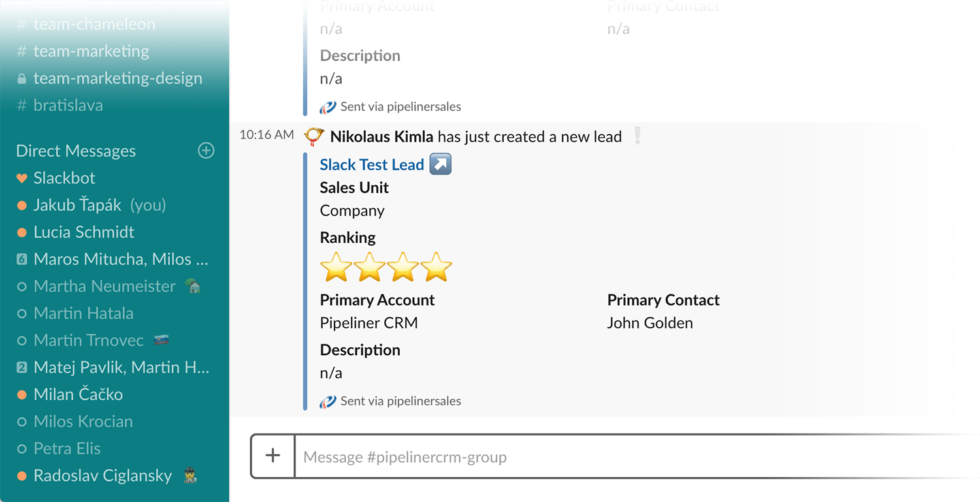Viewport: 980px width, 502px height.
Task: Open the Slack Test Lead link
Action: click(x=372, y=164)
